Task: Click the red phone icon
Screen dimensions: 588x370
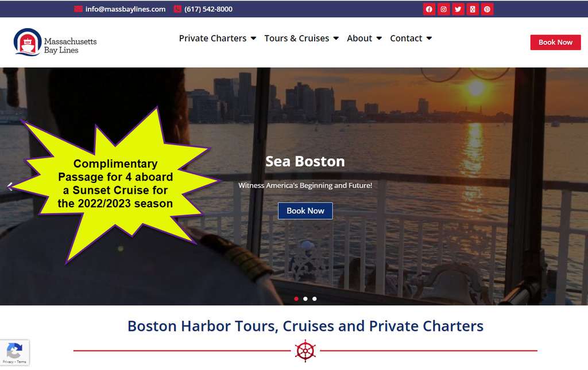Action: 177,9
